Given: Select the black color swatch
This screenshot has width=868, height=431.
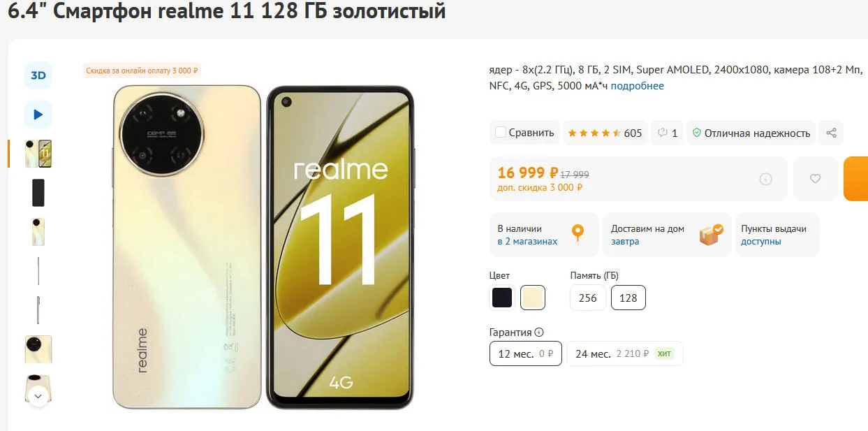Looking at the screenshot, I should point(502,298).
